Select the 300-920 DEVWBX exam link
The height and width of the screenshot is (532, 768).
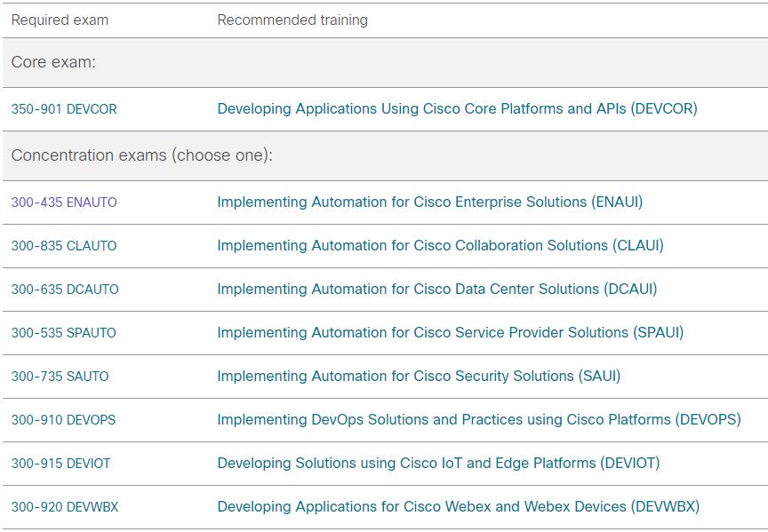point(65,507)
